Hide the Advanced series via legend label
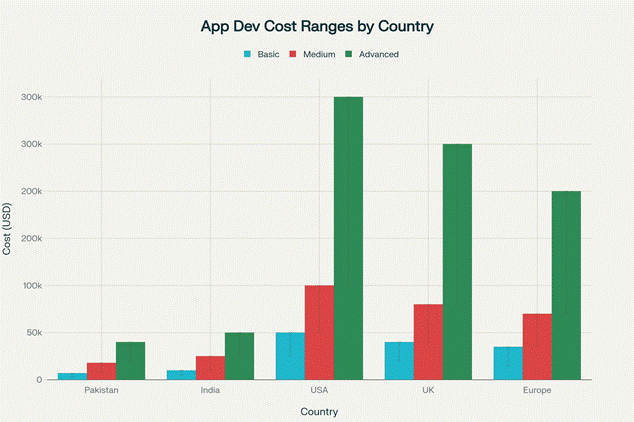Viewport: 634px width, 422px height. (x=379, y=54)
